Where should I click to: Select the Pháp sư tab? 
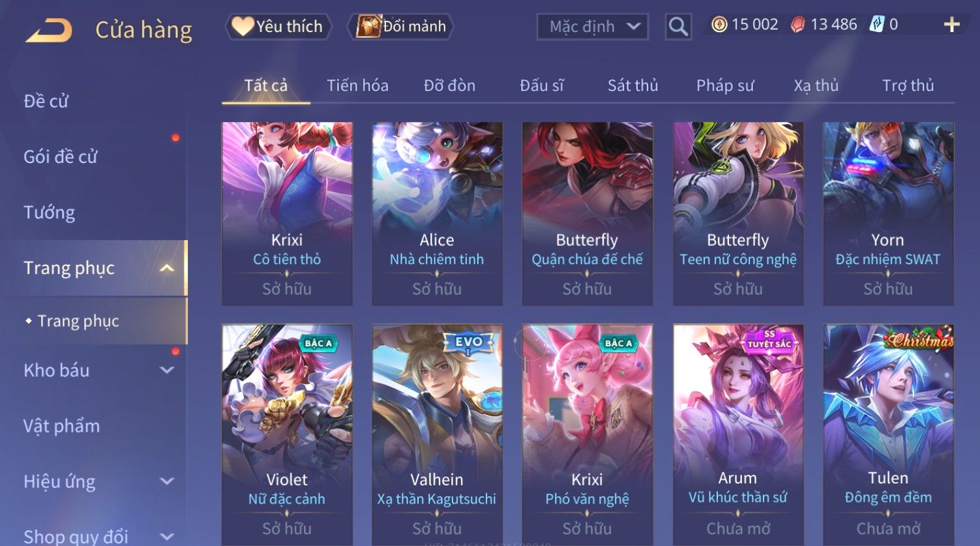coord(725,85)
